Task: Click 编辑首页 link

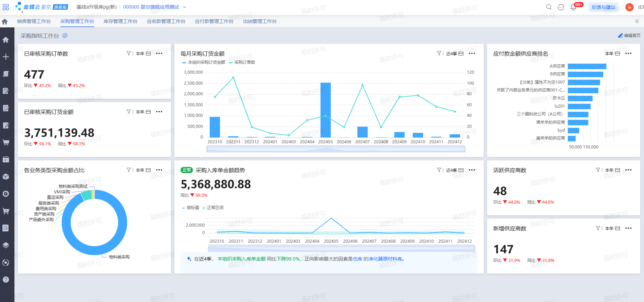Action: tap(629, 36)
